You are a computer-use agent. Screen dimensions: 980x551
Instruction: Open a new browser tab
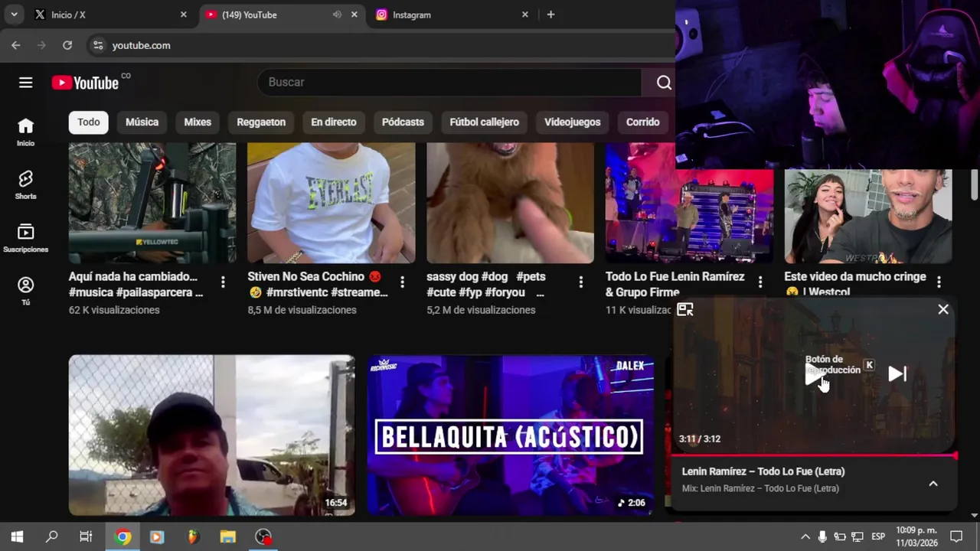tap(550, 15)
